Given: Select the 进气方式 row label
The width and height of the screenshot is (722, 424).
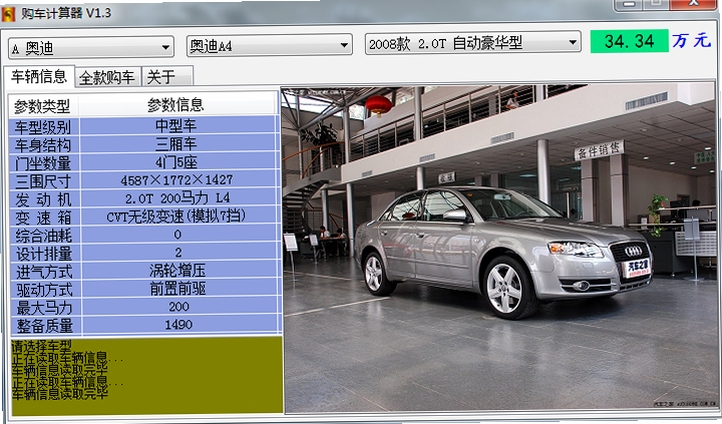Looking at the screenshot, I should pyautogui.click(x=46, y=272).
